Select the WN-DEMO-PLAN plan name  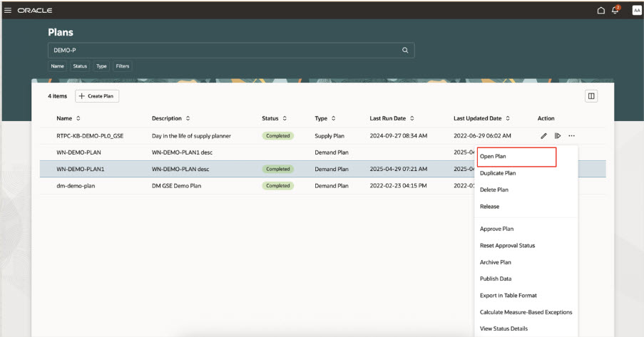(79, 152)
